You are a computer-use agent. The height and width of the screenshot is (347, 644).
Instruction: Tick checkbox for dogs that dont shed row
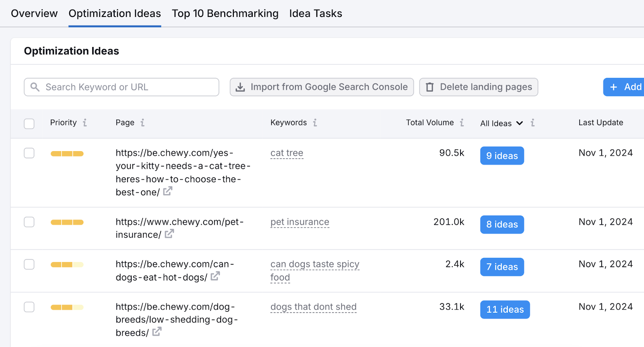coord(29,307)
